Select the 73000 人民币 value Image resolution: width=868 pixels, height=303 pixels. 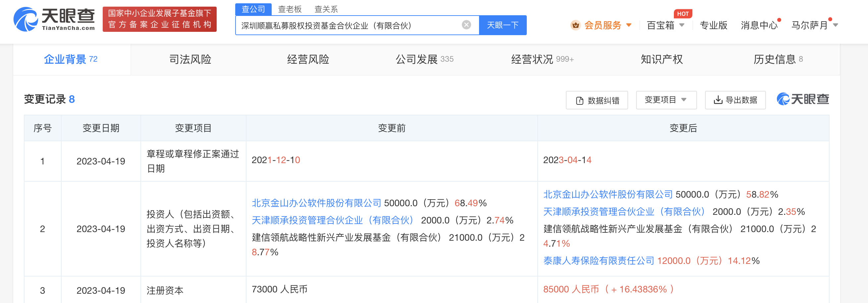click(279, 289)
